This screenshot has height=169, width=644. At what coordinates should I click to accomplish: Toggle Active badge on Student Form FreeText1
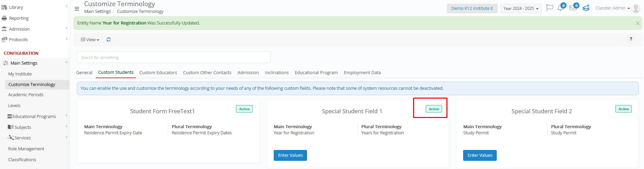click(244, 109)
